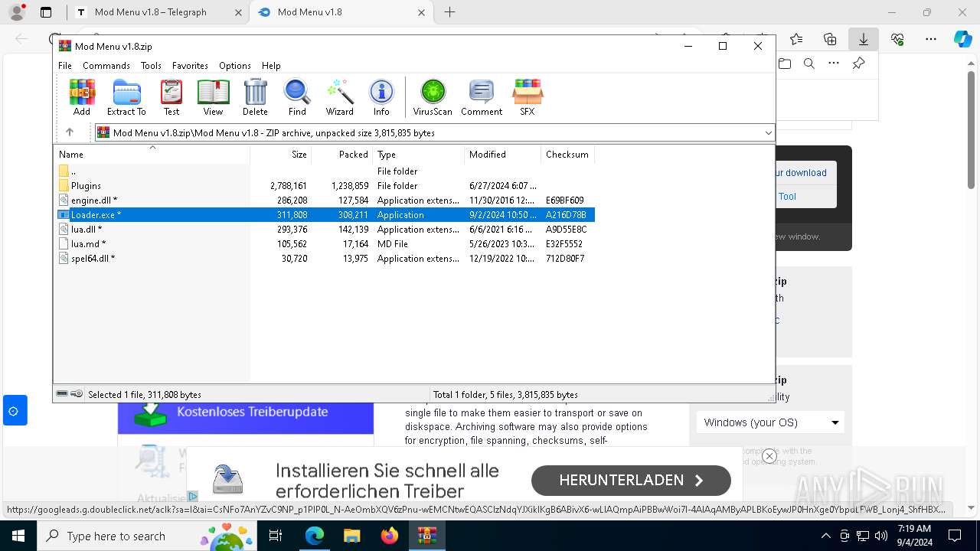Open the Edge downloads button
The image size is (980, 551).
863,39
